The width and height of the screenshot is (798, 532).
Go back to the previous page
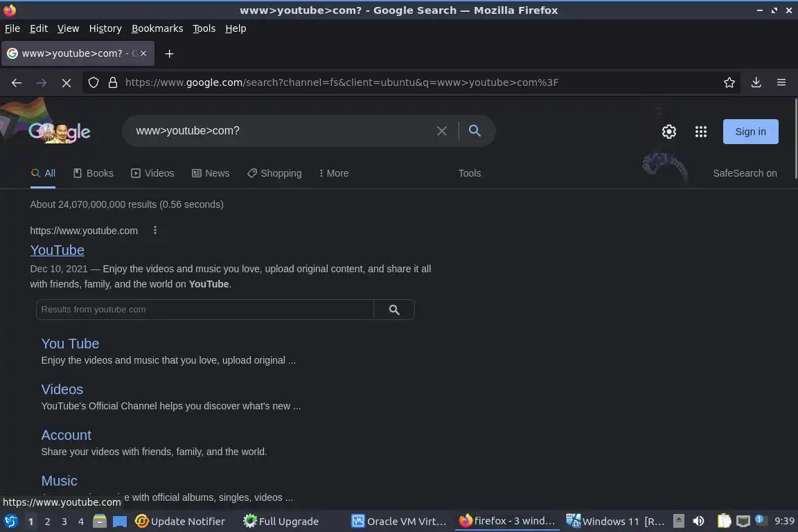pyautogui.click(x=17, y=82)
